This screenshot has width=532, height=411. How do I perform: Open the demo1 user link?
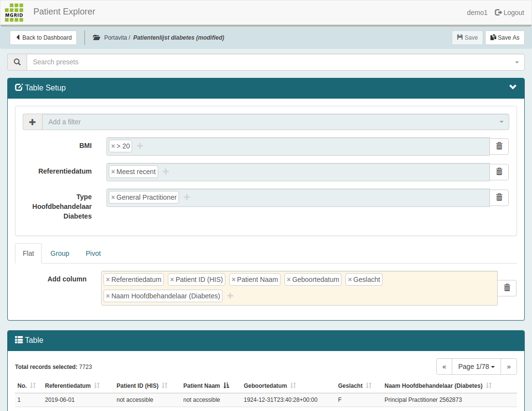[x=477, y=13]
